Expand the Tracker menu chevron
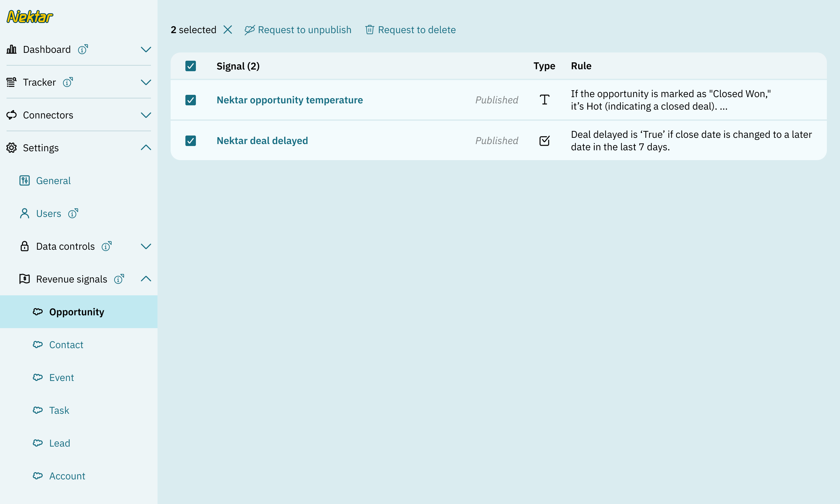Screen dimensions: 840x504 coord(146,82)
